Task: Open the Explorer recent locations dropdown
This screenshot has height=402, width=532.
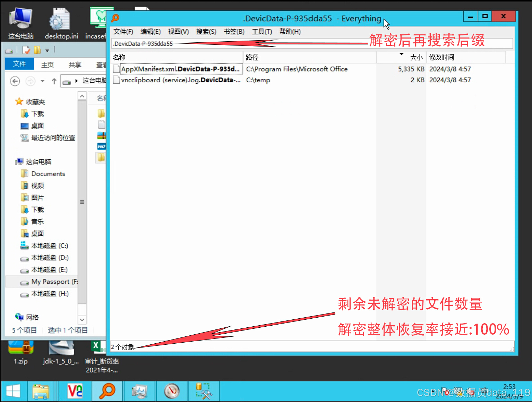Action: point(42,81)
